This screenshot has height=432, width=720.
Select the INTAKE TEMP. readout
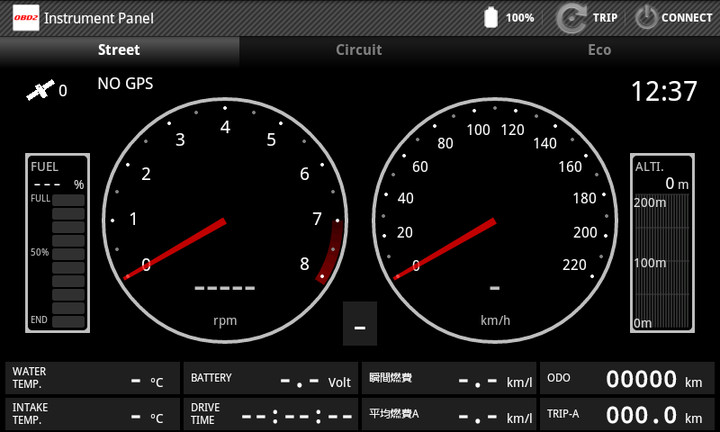point(92,414)
